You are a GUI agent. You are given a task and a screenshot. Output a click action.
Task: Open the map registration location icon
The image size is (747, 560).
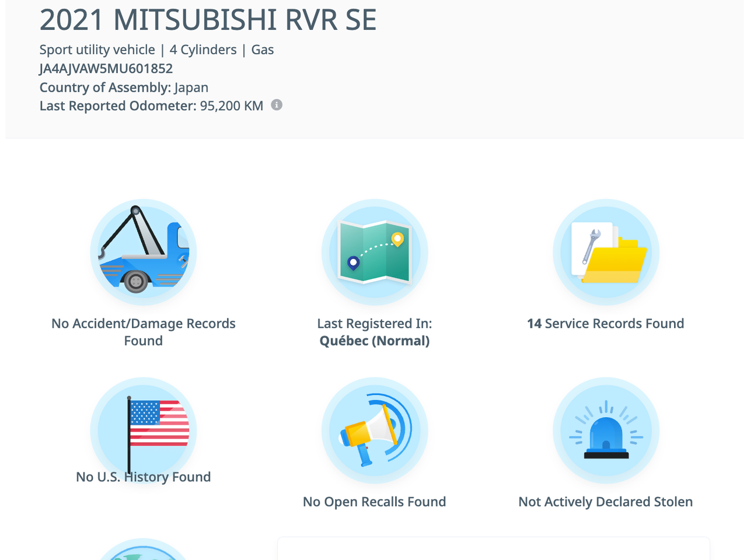coord(375,253)
